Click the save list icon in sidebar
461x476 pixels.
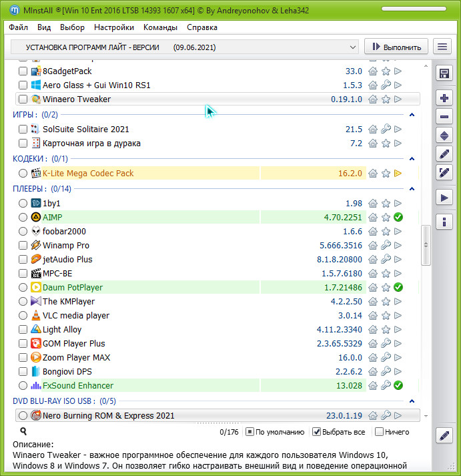tap(444, 73)
